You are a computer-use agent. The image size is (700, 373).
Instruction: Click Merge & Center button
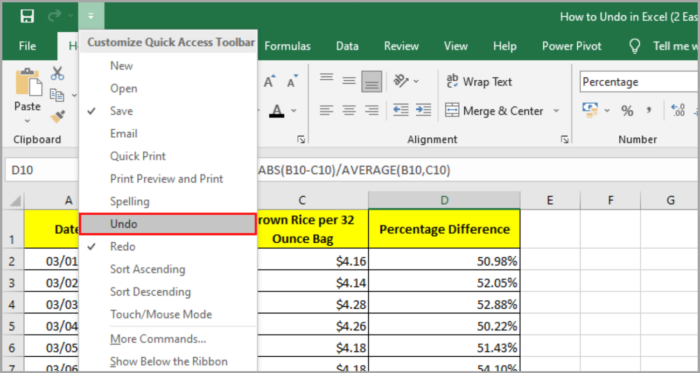[x=494, y=111]
